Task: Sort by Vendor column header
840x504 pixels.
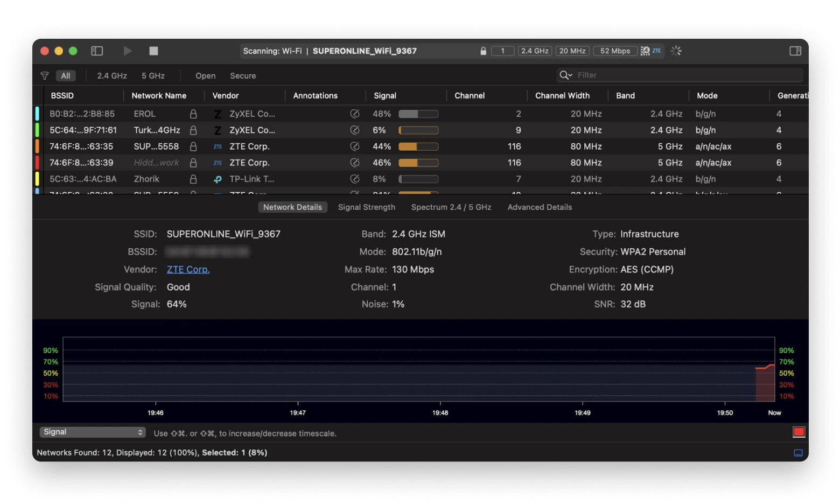Action: coord(225,95)
